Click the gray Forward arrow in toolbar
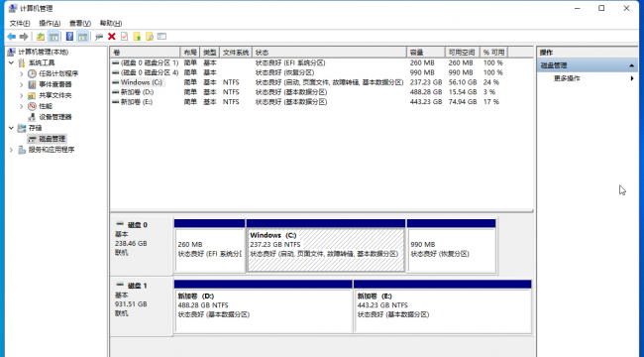 tap(24, 37)
